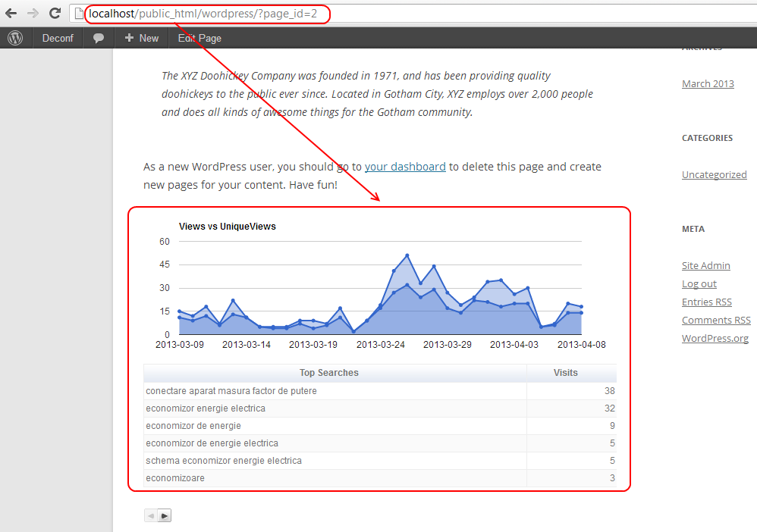Click the visits value 38 cell
The width and height of the screenshot is (757, 532).
[x=572, y=391]
